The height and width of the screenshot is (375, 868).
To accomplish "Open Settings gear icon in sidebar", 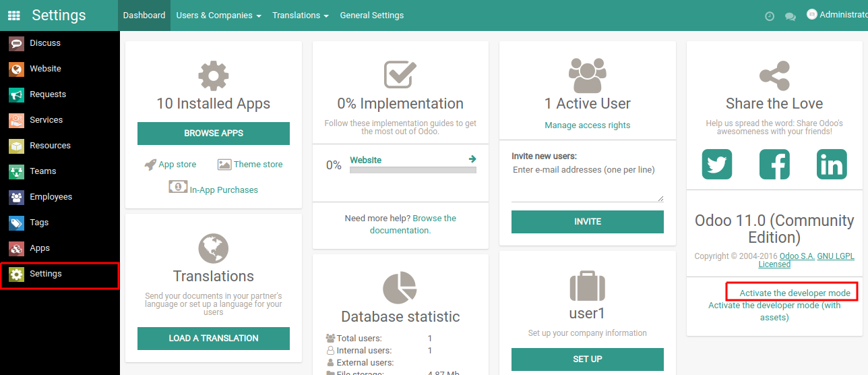I will tap(17, 274).
